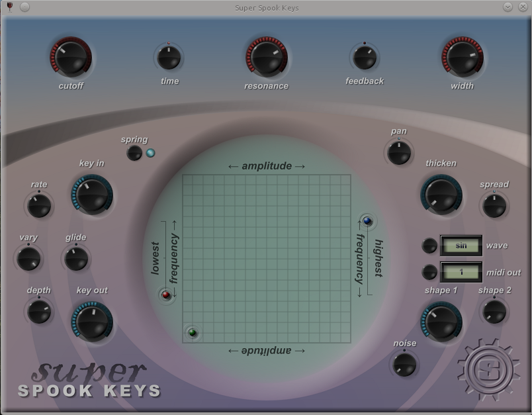Viewport: 532px width, 415px height.
Task: Click the noise knob
Action: (404, 365)
